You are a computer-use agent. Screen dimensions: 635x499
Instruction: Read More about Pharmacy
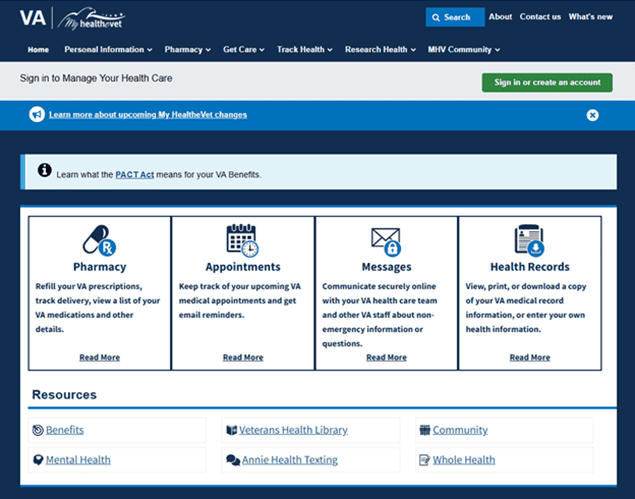pos(100,357)
